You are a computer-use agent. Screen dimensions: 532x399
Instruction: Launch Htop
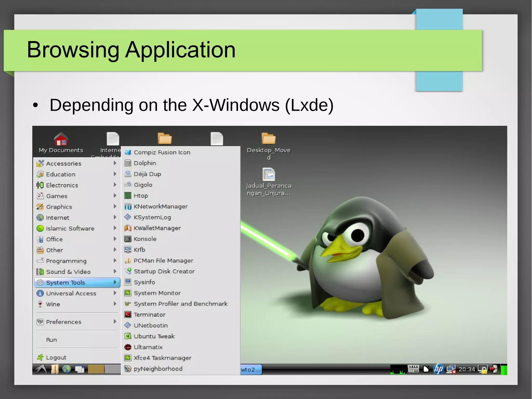(181, 195)
